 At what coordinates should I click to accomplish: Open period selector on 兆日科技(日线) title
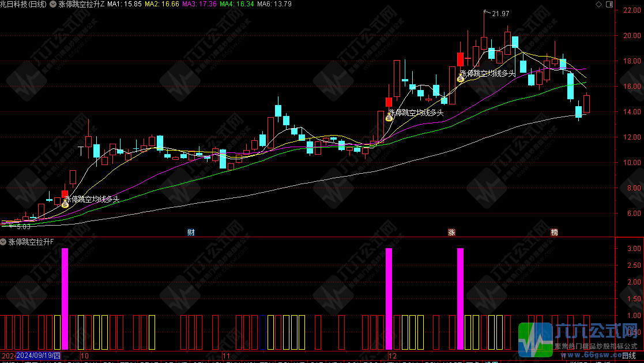[x=25, y=4]
